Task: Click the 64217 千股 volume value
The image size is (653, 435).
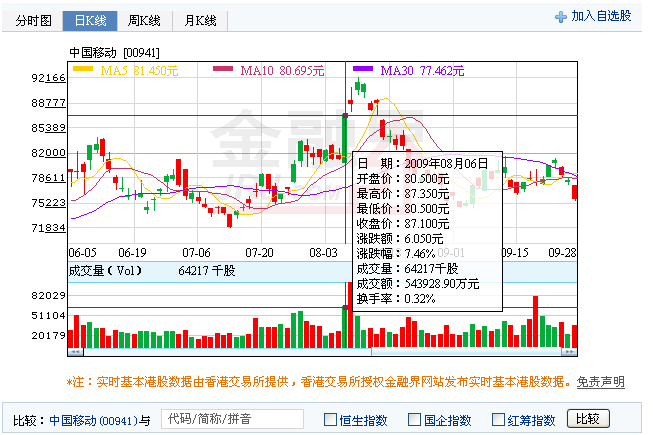Action: (207, 271)
